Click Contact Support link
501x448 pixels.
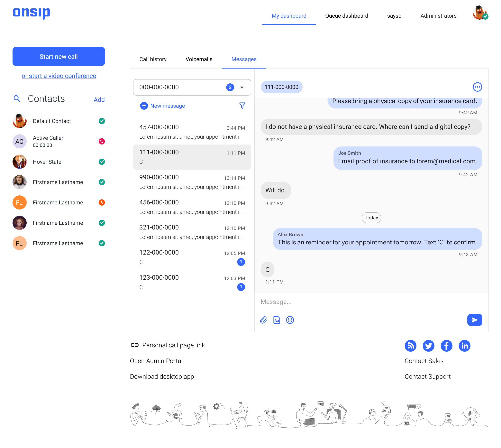pyautogui.click(x=427, y=377)
